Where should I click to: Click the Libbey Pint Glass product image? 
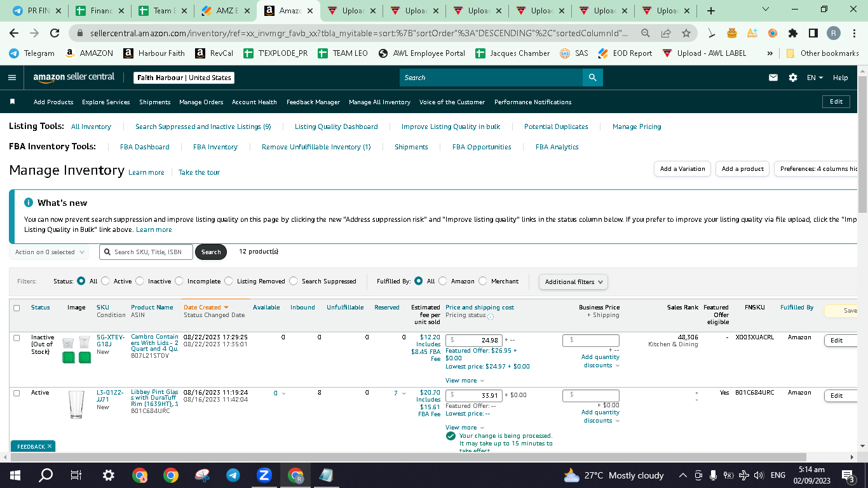point(76,405)
